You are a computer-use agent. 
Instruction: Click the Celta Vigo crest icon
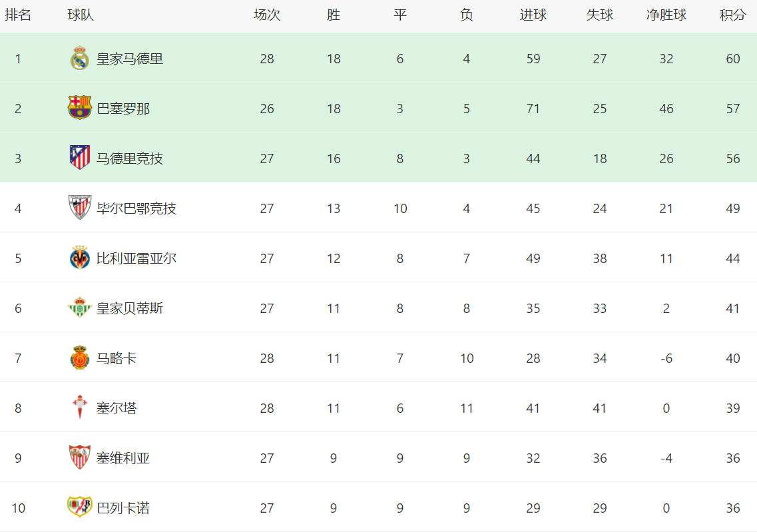[80, 407]
